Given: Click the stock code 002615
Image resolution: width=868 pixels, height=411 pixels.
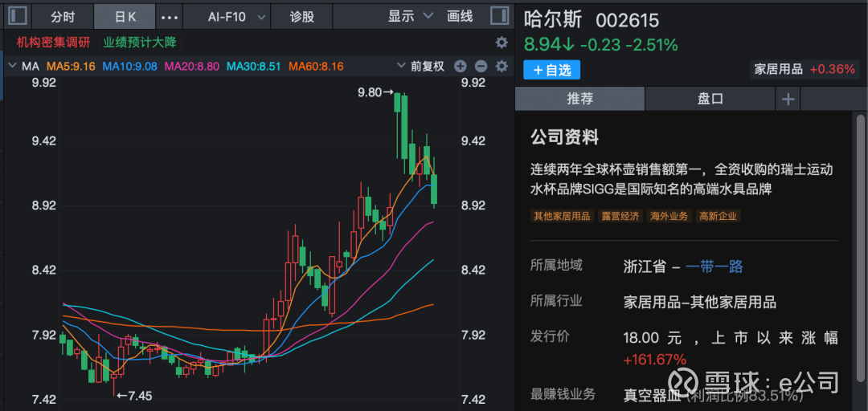Looking at the screenshot, I should (627, 21).
